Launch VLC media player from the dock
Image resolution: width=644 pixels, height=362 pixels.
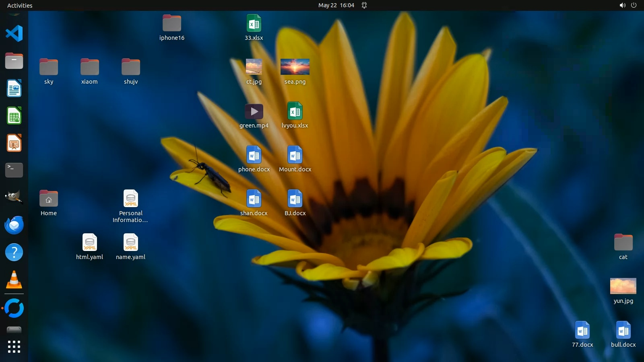click(14, 280)
